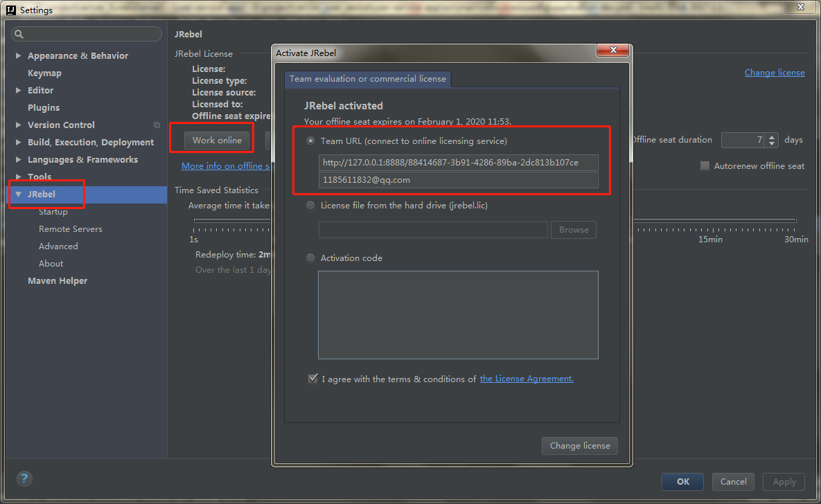Decrease offline seat duration with down arrow

[x=771, y=143]
